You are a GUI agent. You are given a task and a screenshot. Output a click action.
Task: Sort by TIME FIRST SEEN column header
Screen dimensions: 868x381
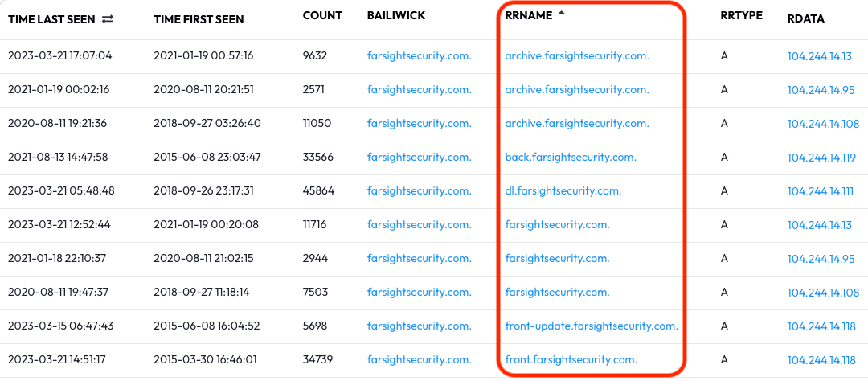coord(199,19)
